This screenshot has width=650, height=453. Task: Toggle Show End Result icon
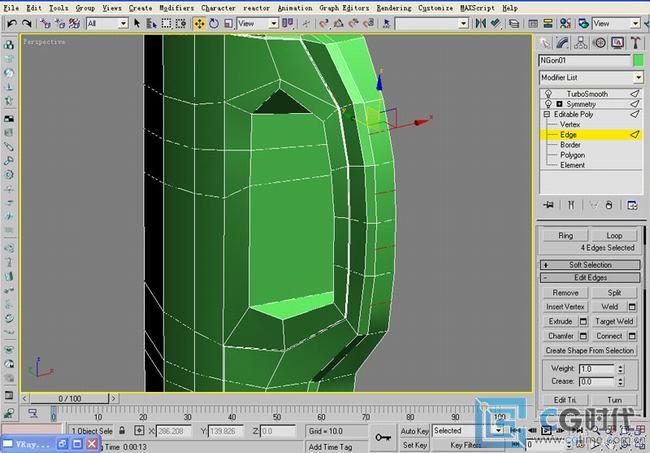click(571, 205)
